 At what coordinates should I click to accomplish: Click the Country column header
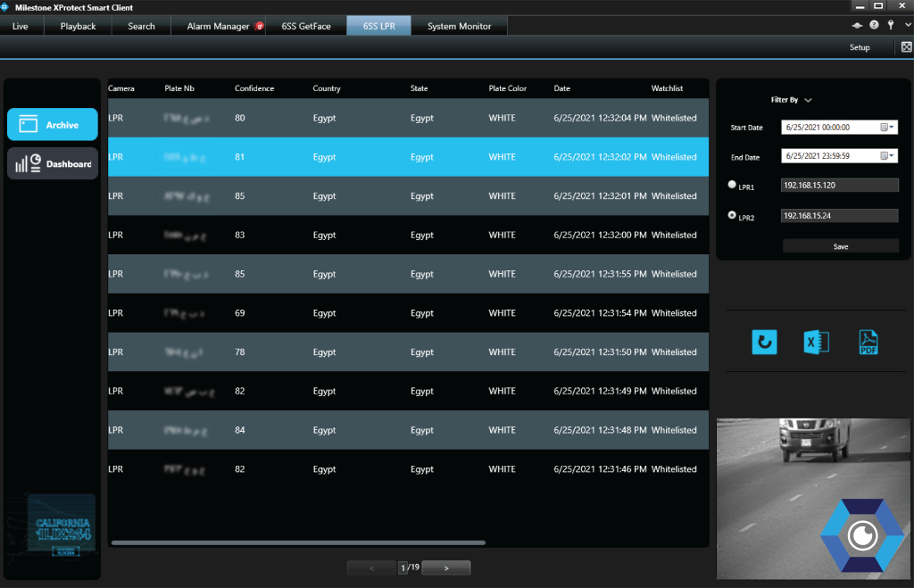327,88
